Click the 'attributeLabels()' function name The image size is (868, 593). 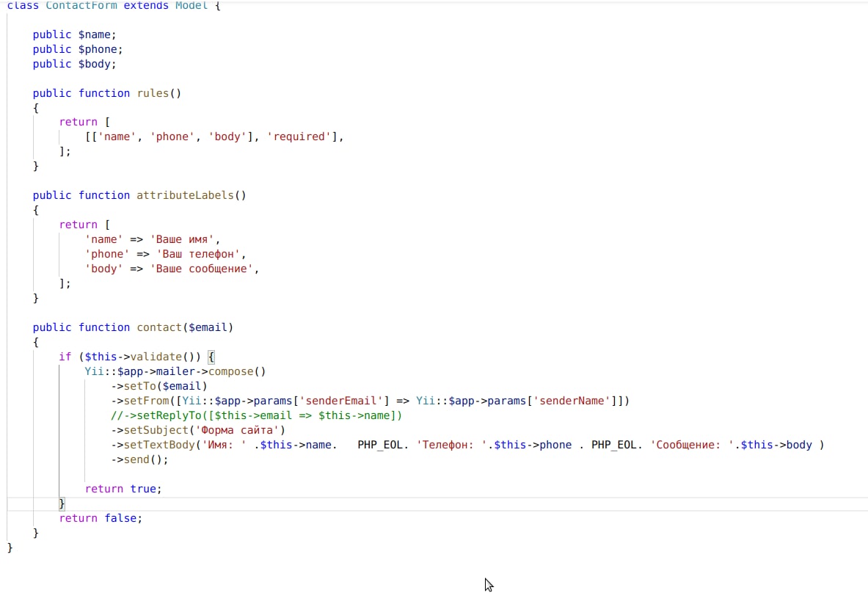point(192,195)
